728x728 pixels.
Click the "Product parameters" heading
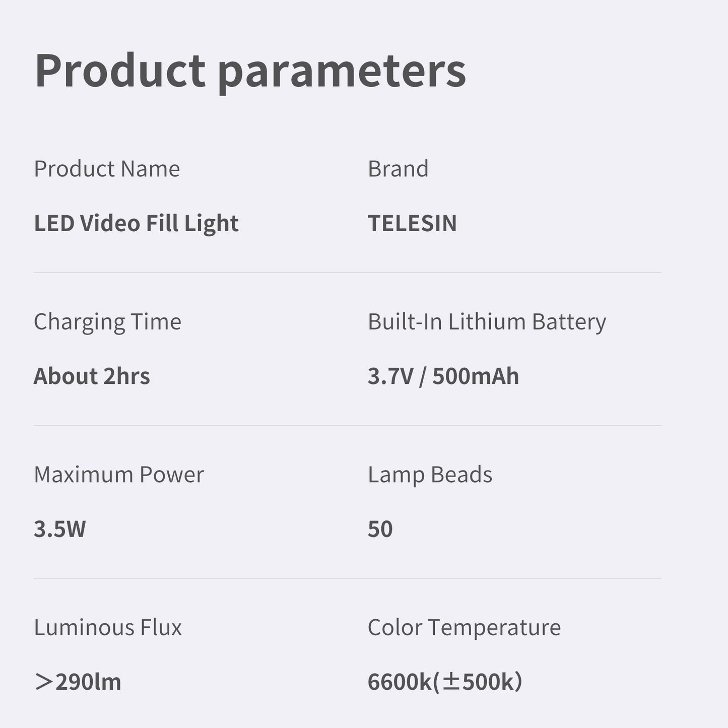[250, 71]
